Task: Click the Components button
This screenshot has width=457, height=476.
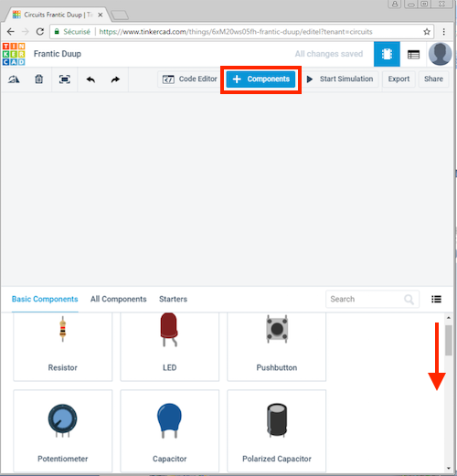Action: 260,79
